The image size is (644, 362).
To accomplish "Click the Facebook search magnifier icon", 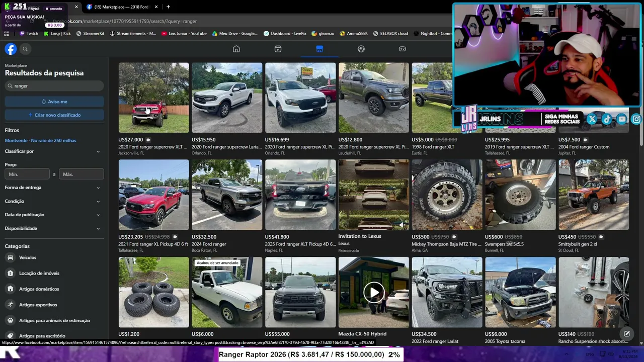I will (25, 49).
